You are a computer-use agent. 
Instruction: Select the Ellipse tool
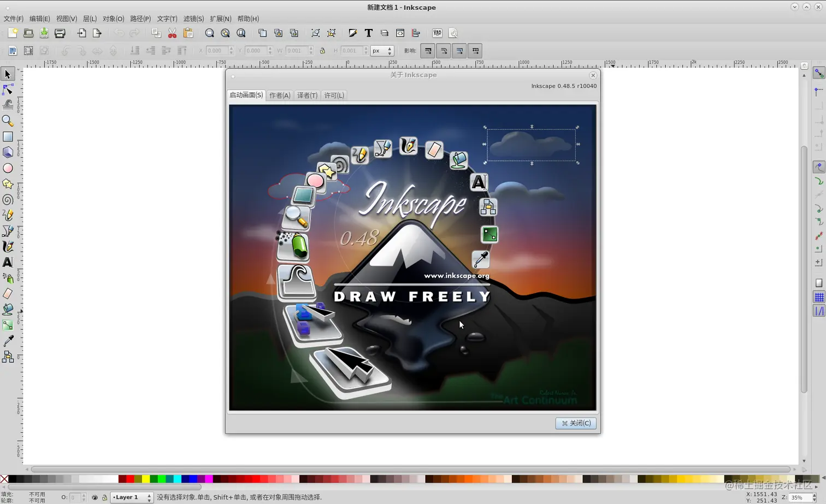8,168
